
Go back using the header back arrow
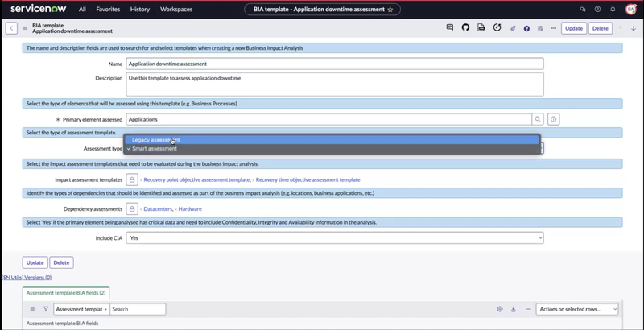11,28
